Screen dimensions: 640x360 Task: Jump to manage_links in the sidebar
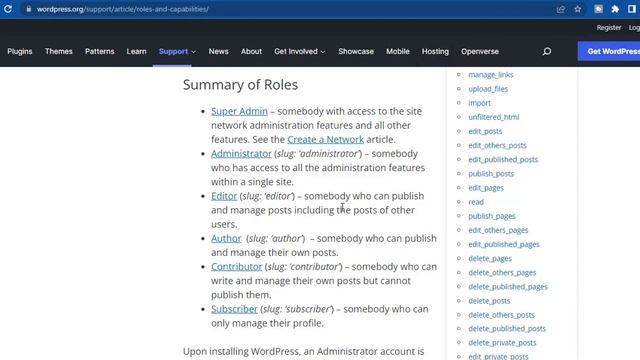(491, 75)
